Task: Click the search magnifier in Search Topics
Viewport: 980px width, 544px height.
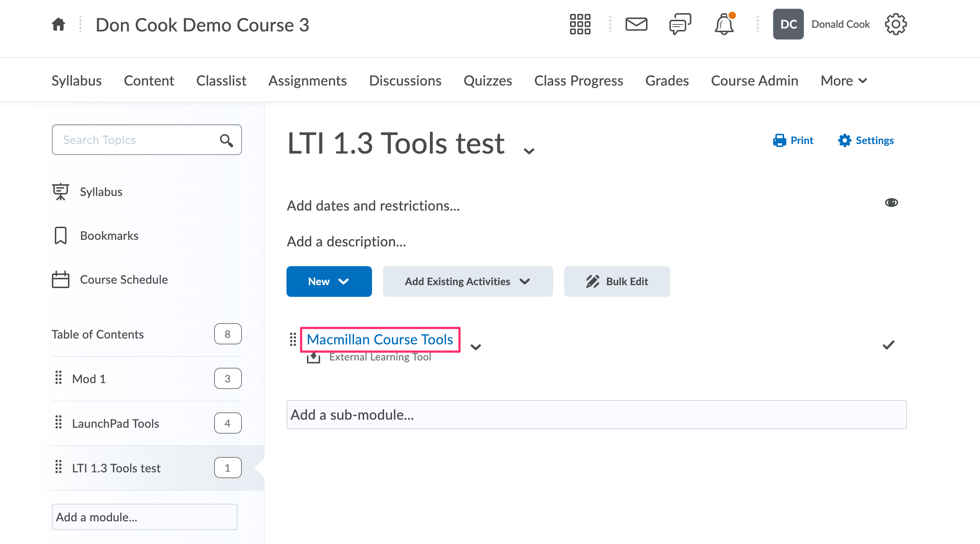Action: (x=226, y=140)
